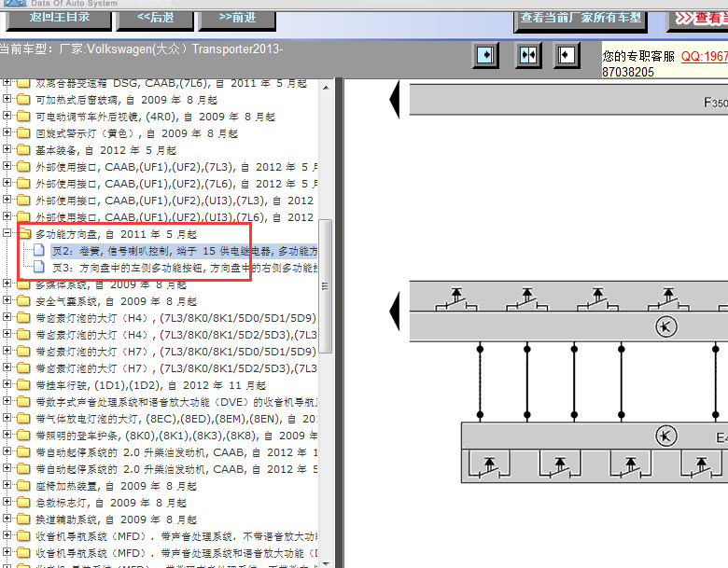Image resolution: width=728 pixels, height=568 pixels.
Task: Expand 多媒体系统 folder node
Action: [7, 284]
